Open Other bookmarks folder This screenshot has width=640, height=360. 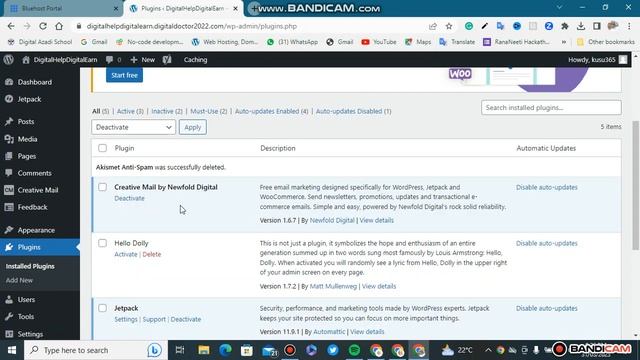(606, 42)
